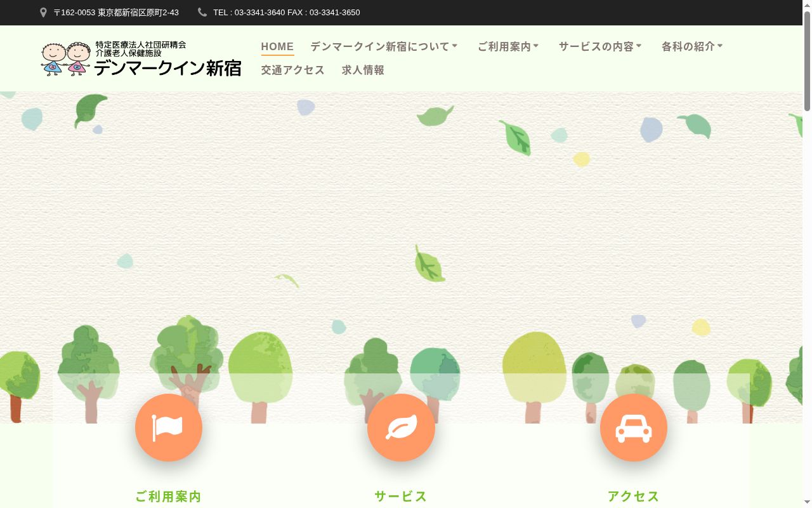Image resolution: width=812 pixels, height=508 pixels.
Task: Follow the green アクセス heading link
Action: (x=634, y=497)
